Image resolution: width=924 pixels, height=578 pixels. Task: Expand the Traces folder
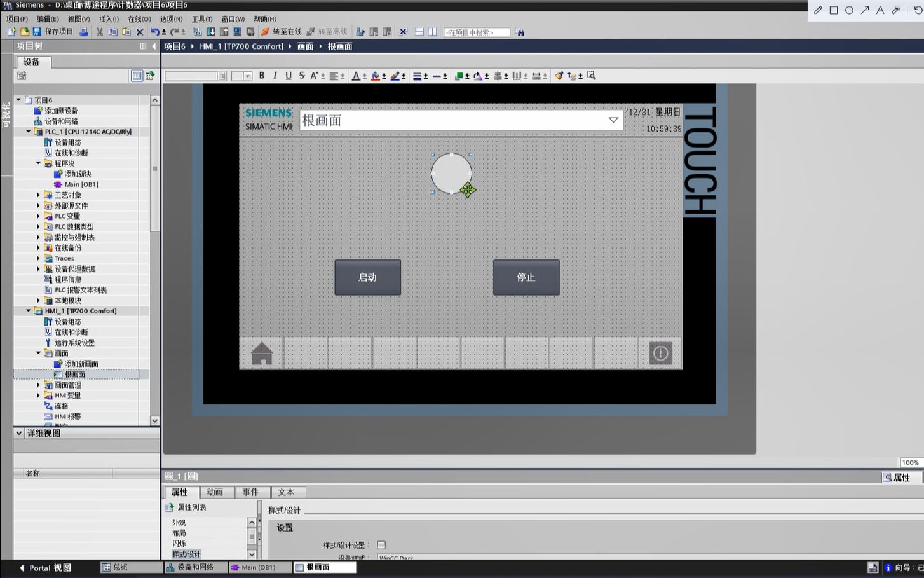pos(38,258)
